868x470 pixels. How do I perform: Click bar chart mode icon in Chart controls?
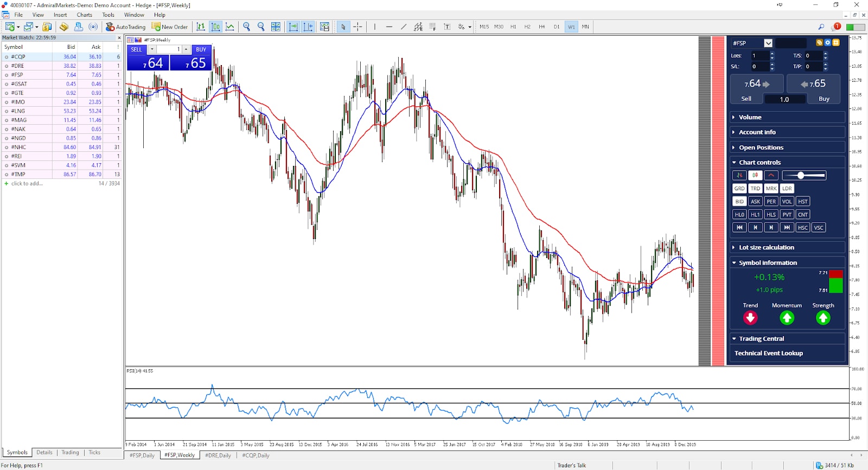tap(739, 175)
